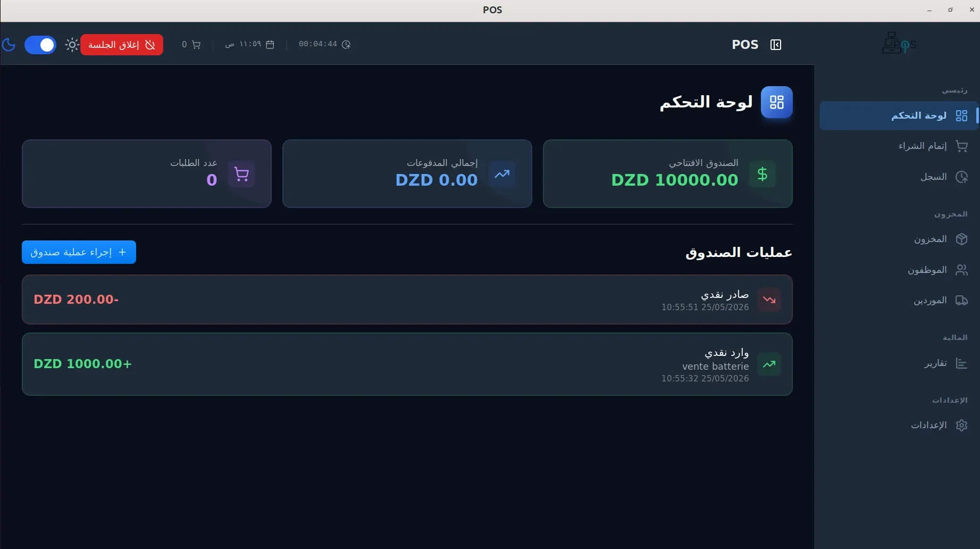Click the calendar icon next to the time

[x=270, y=45]
